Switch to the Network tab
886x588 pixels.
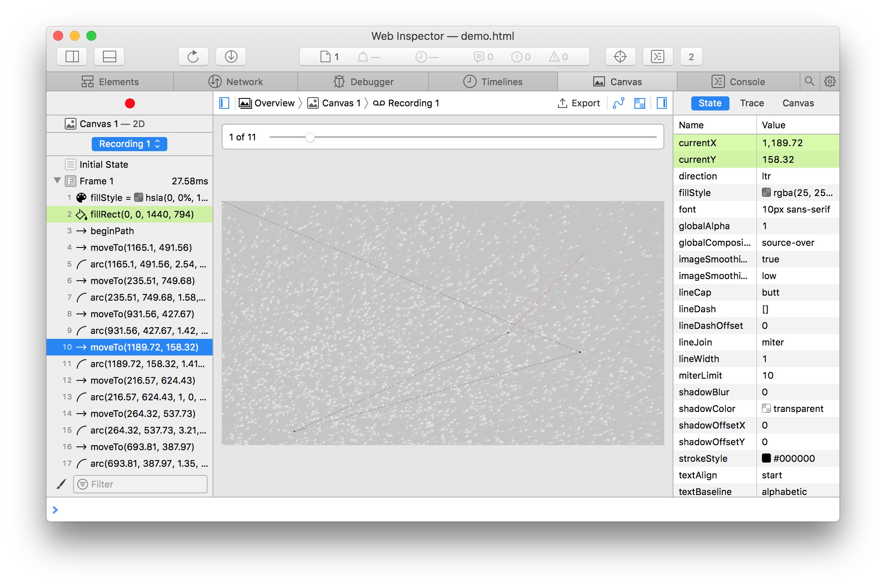click(235, 82)
